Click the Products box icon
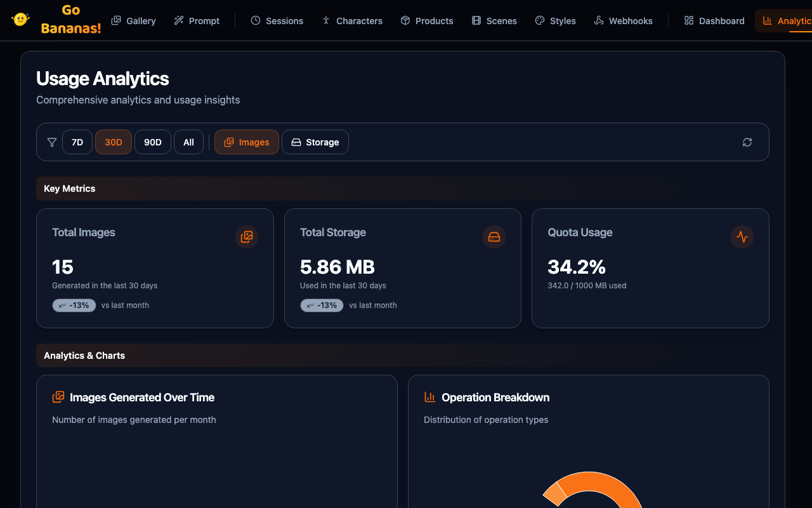Viewport: 812px width, 508px height. [x=405, y=20]
